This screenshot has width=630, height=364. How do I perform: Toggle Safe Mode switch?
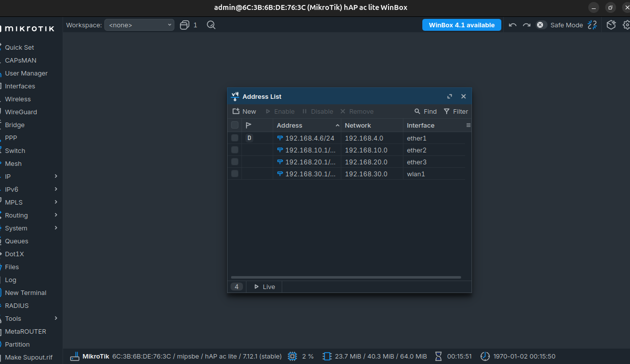[541, 25]
